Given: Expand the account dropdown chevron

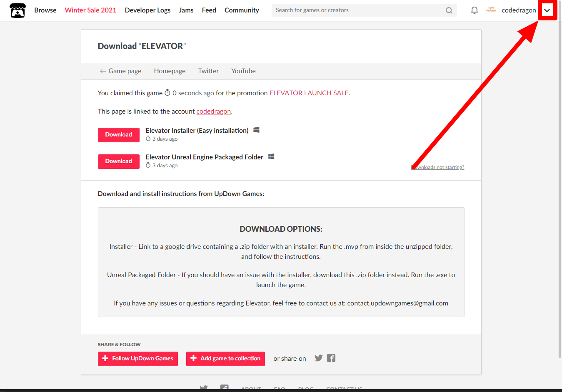Looking at the screenshot, I should 547,10.
